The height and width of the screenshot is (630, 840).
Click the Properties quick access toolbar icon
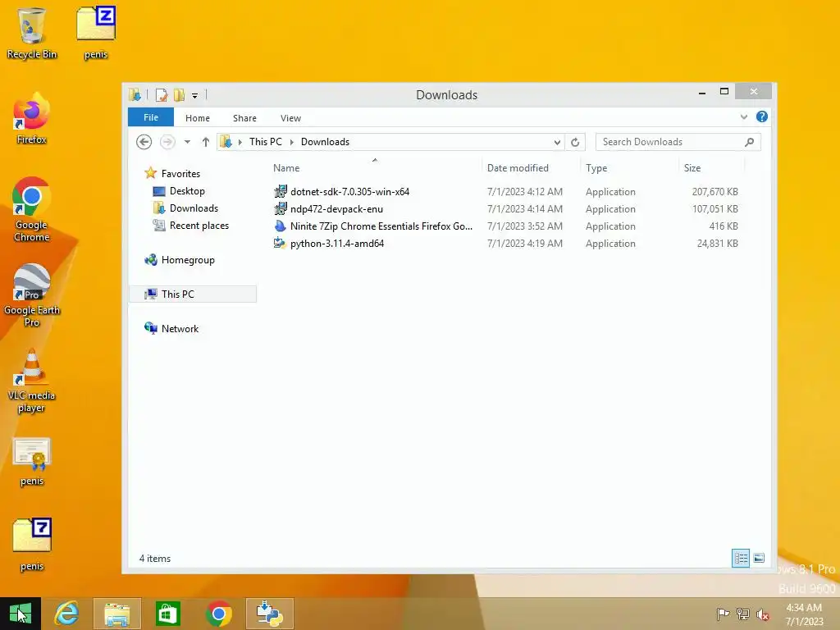(162, 95)
